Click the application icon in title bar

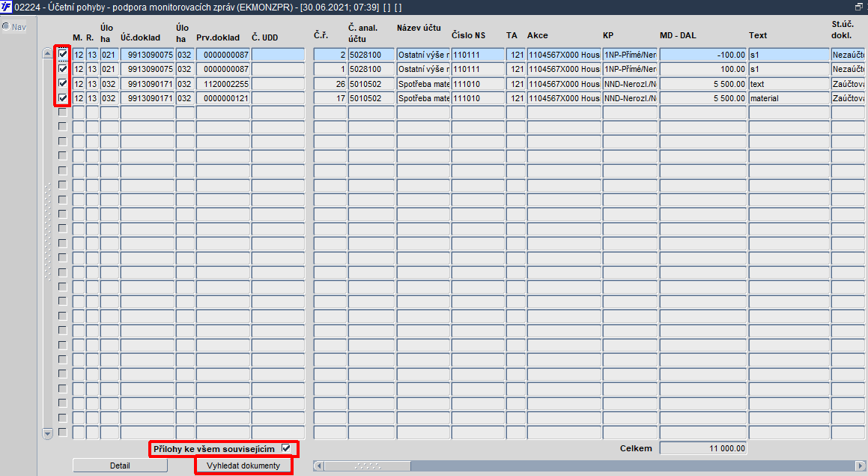(6, 7)
